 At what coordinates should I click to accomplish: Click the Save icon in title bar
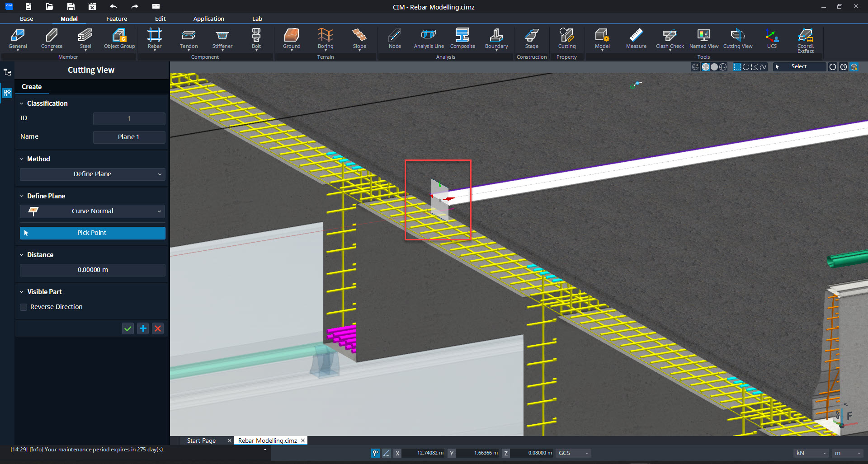pos(71,6)
